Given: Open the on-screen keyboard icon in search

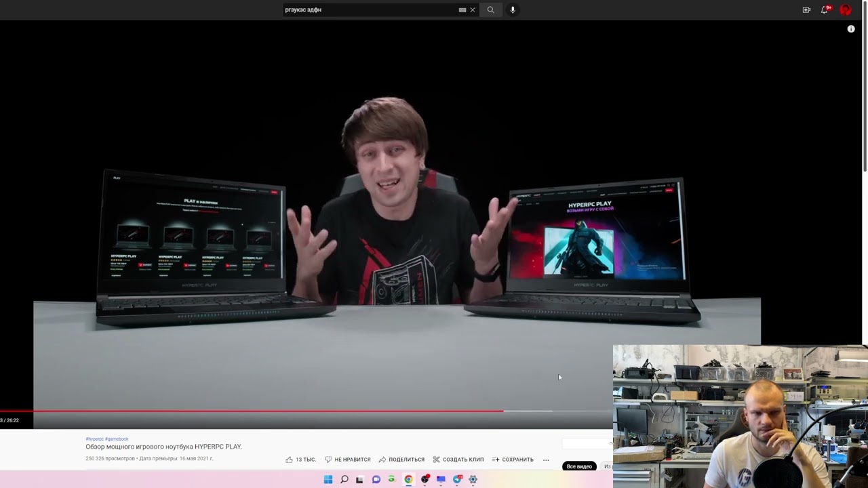Looking at the screenshot, I should (462, 9).
